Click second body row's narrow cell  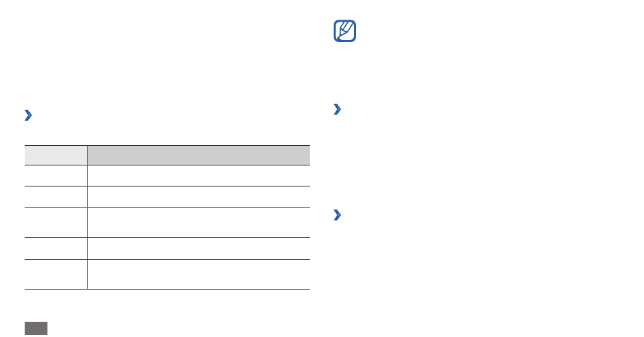tap(56, 197)
